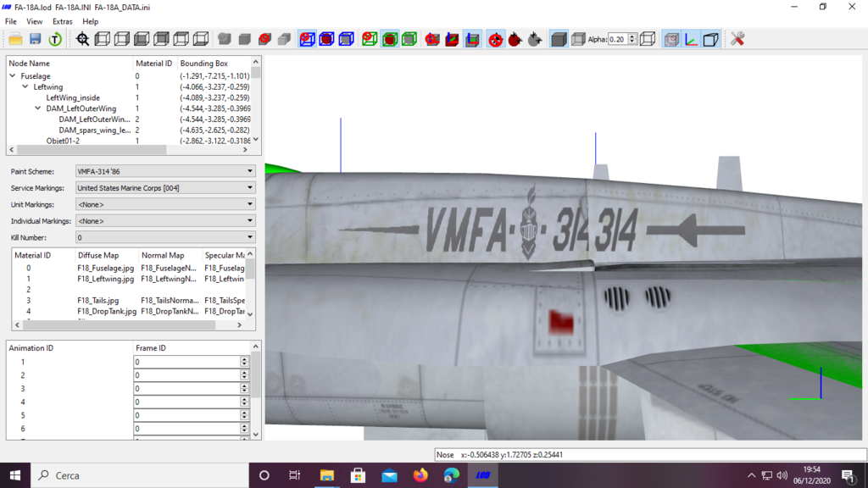Toggle the solid dark gray cube left of Alpha
The image size is (868, 488).
pyautogui.click(x=559, y=39)
